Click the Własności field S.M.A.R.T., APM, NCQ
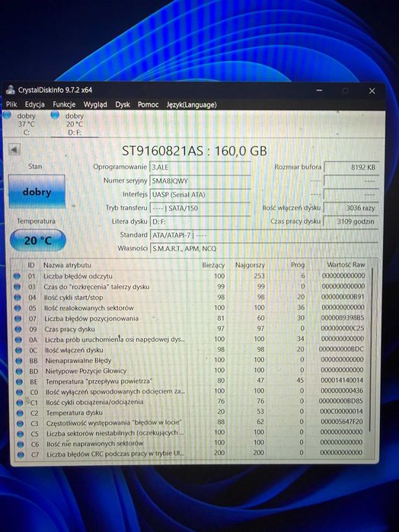The height and width of the screenshot is (532, 399). [264, 248]
